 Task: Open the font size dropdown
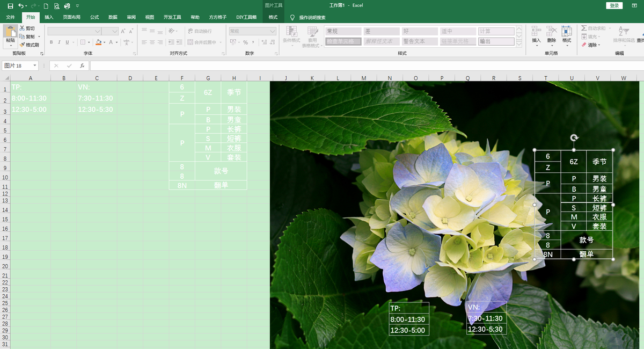coord(115,31)
